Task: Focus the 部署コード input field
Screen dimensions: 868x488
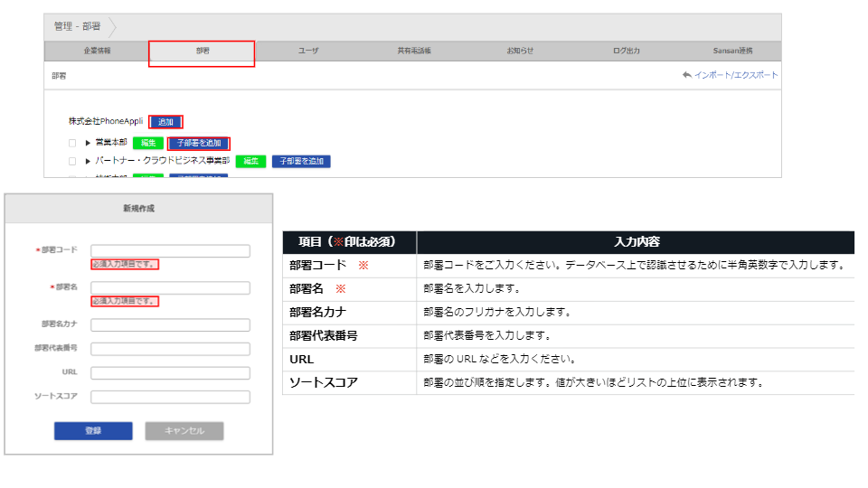Action: coord(171,250)
